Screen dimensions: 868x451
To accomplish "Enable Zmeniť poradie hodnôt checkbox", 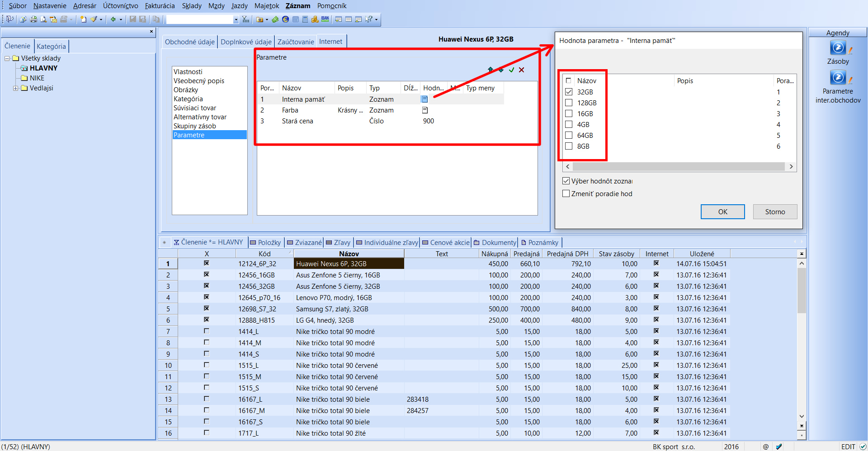I will [x=566, y=193].
